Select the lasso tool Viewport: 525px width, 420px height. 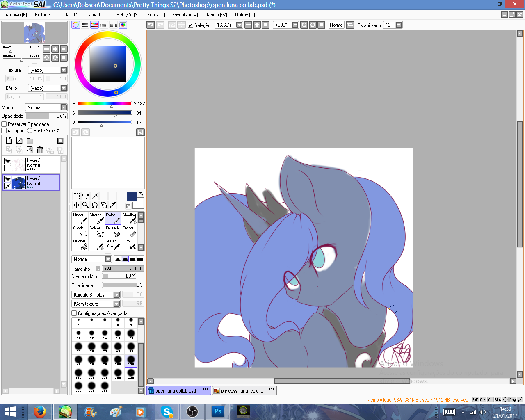pos(86,196)
